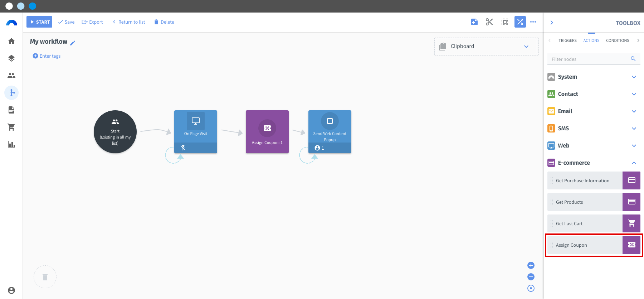Open the shopping cart sidebar icon
Image resolution: width=644 pixels, height=299 pixels.
(x=11, y=127)
